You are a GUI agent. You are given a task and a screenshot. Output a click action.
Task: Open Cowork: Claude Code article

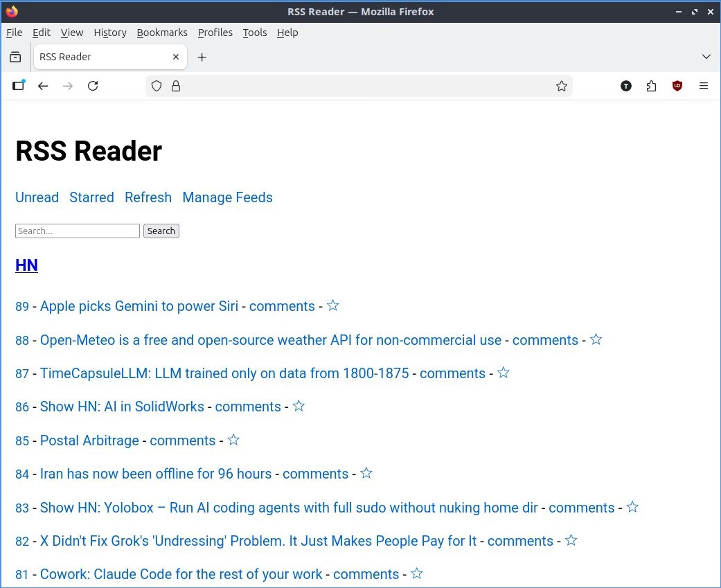[x=181, y=574]
